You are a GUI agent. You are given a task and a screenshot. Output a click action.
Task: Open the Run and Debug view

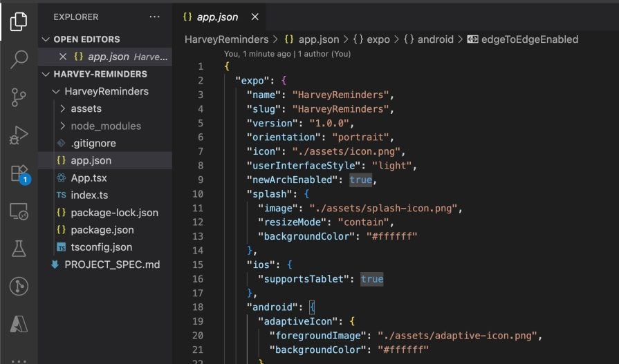19,135
